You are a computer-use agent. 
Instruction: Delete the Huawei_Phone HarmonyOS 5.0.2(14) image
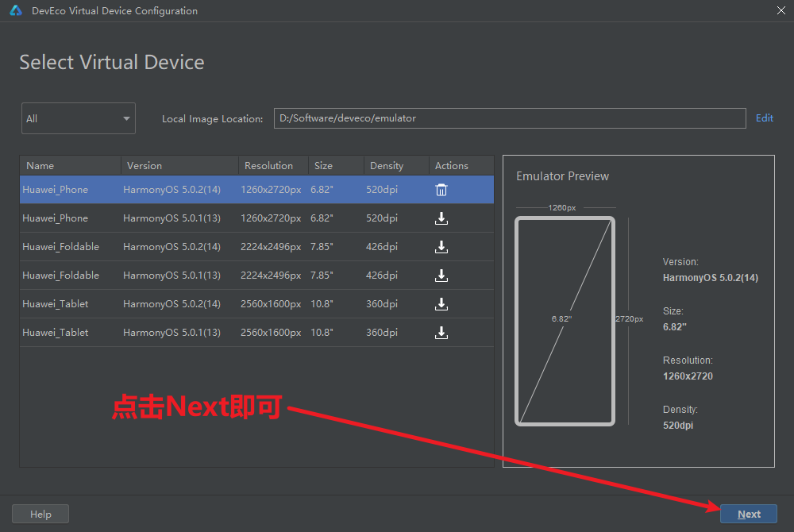coord(441,190)
